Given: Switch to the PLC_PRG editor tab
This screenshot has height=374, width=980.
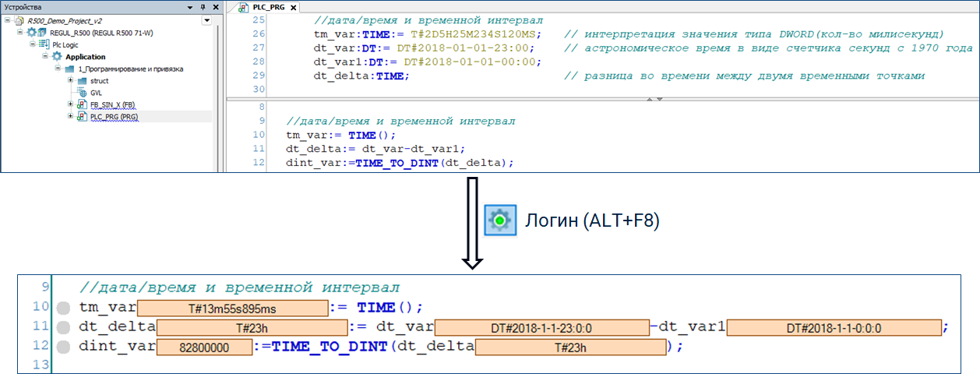Looking at the screenshot, I should point(263,7).
